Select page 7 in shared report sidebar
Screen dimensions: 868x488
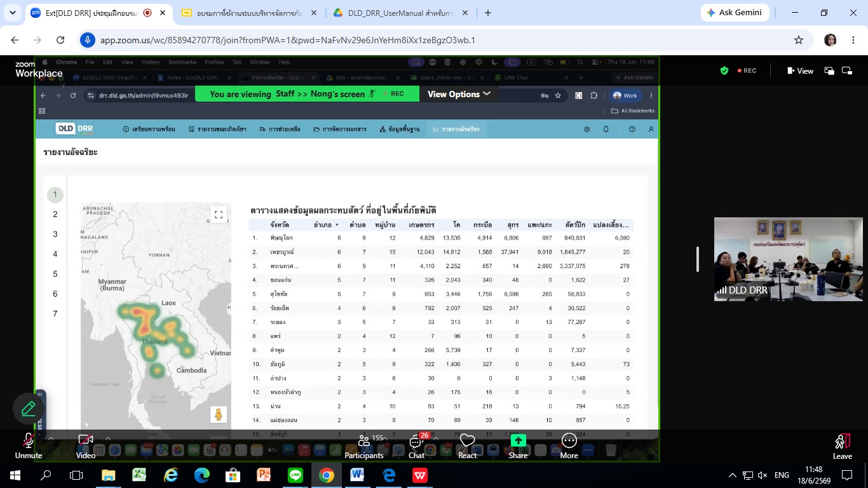coord(55,314)
